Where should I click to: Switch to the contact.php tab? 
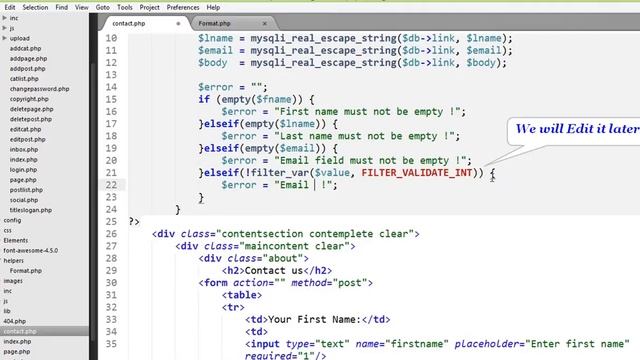click(x=129, y=23)
